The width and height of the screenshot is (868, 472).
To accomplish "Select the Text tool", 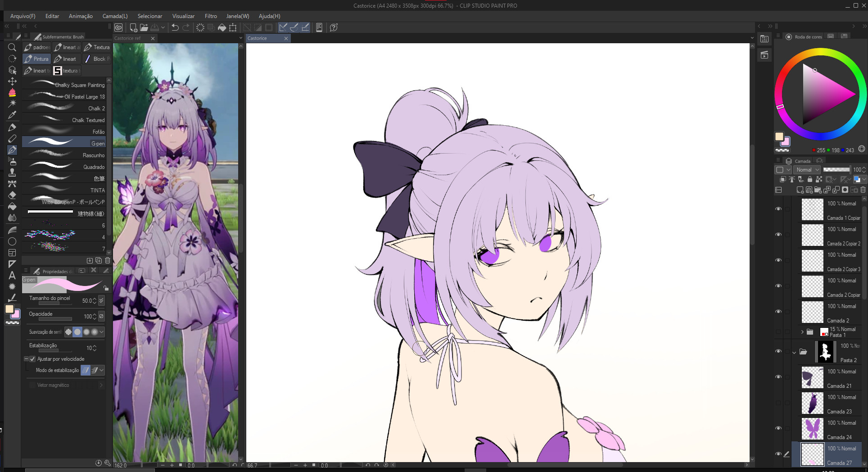I will (12, 275).
